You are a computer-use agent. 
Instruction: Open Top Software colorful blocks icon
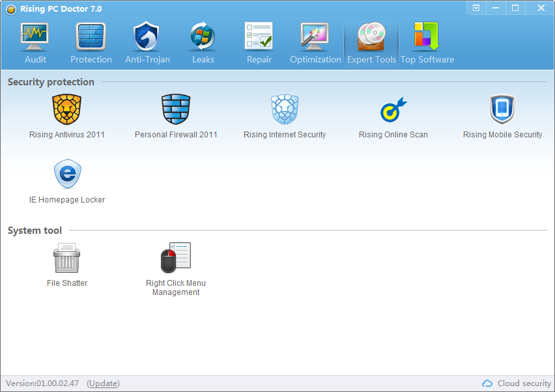click(427, 36)
